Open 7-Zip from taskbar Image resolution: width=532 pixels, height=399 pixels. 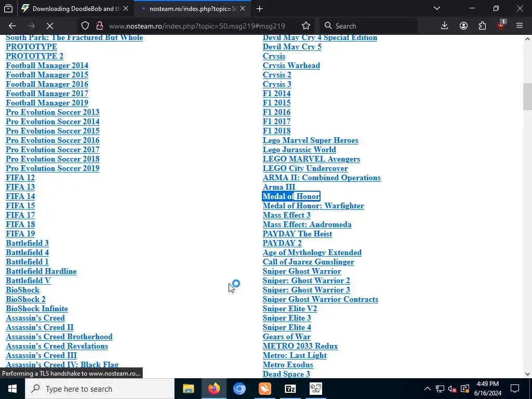click(290, 389)
